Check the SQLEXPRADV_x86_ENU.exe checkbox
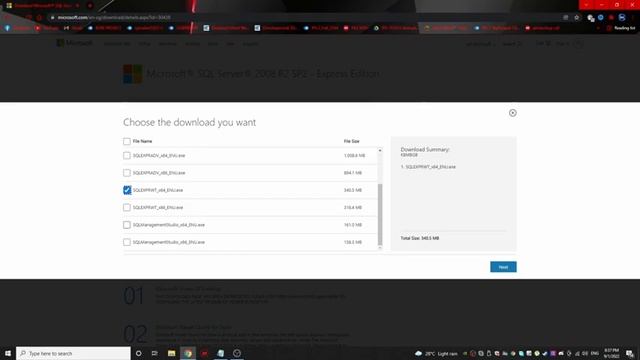The height and width of the screenshot is (360, 640). [127, 173]
